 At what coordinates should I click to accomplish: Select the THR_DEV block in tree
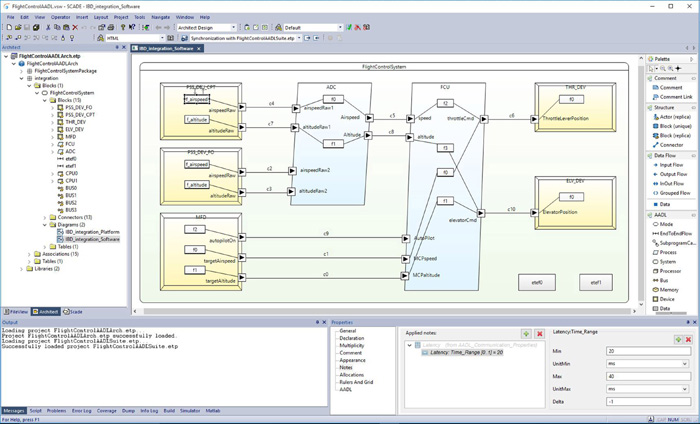(x=71, y=122)
